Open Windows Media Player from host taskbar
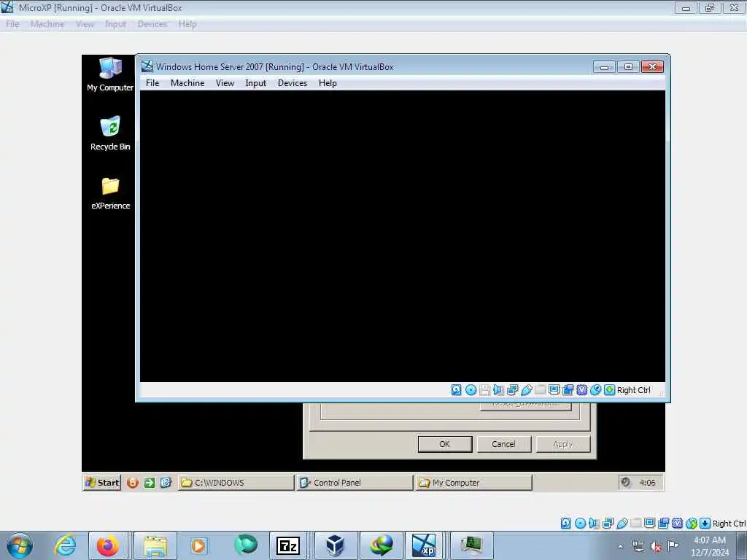Screen dimensions: 747x560 (198, 545)
